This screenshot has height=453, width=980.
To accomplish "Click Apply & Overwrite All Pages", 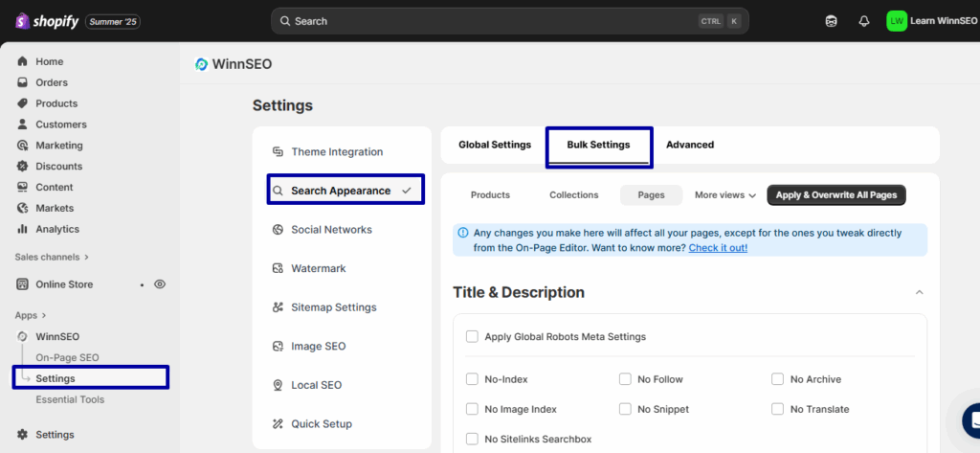I will coord(836,195).
